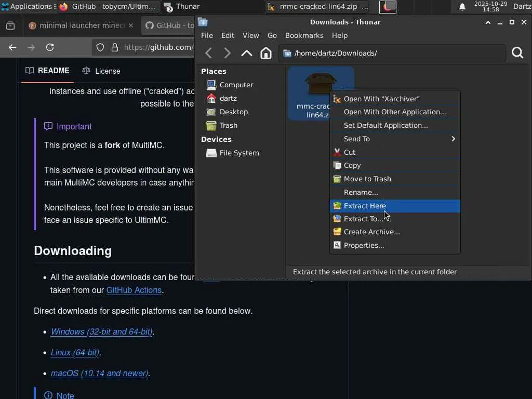
Task: Open home folder via Thunar home icon
Action: [x=266, y=54]
